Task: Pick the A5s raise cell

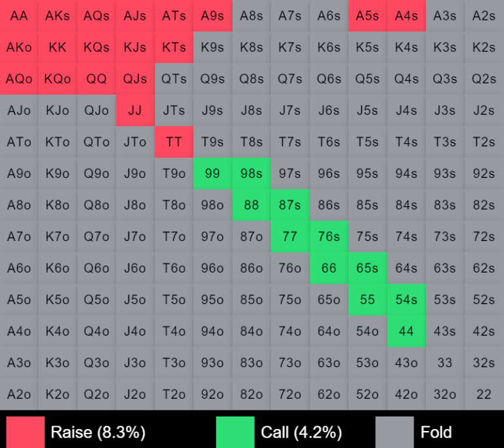Action: point(367,16)
